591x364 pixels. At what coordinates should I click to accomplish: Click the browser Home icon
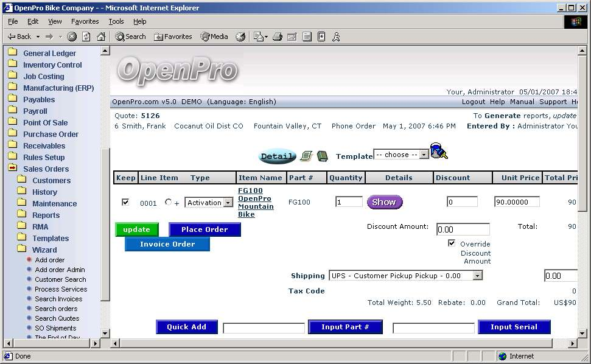pyautogui.click(x=101, y=37)
